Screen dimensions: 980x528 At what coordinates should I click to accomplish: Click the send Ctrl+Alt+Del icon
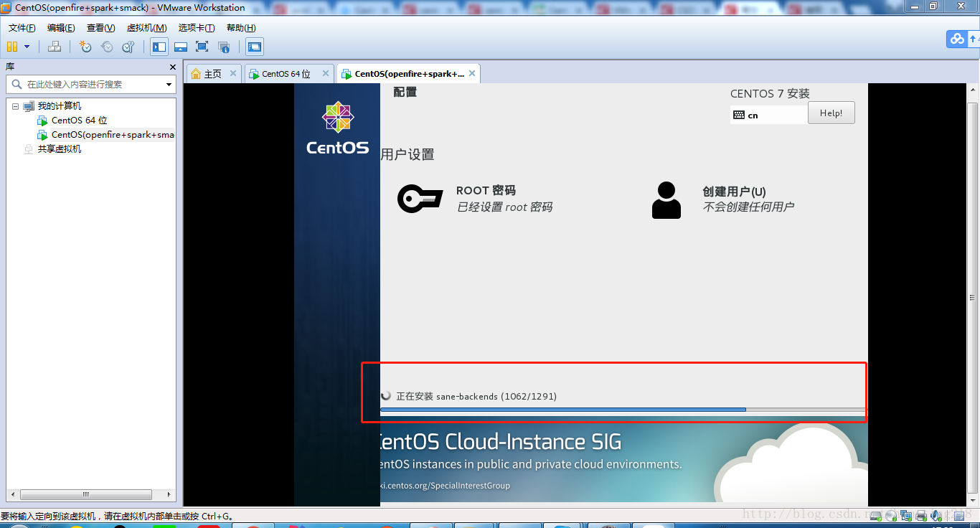54,47
